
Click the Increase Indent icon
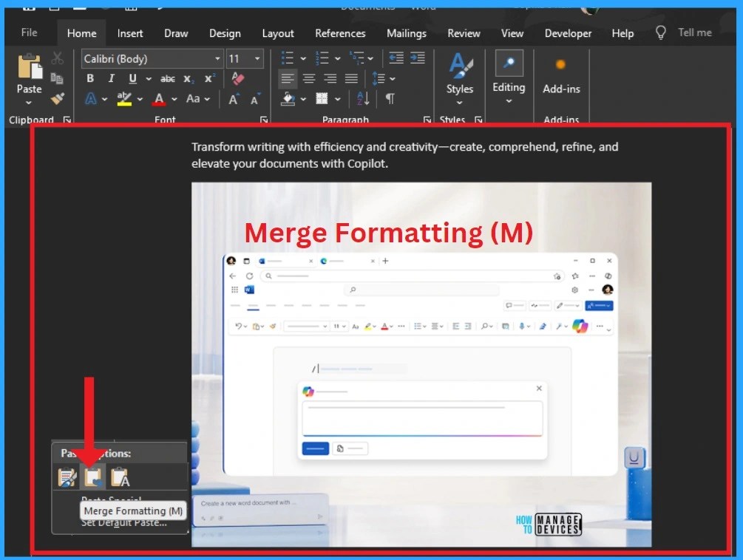point(418,58)
